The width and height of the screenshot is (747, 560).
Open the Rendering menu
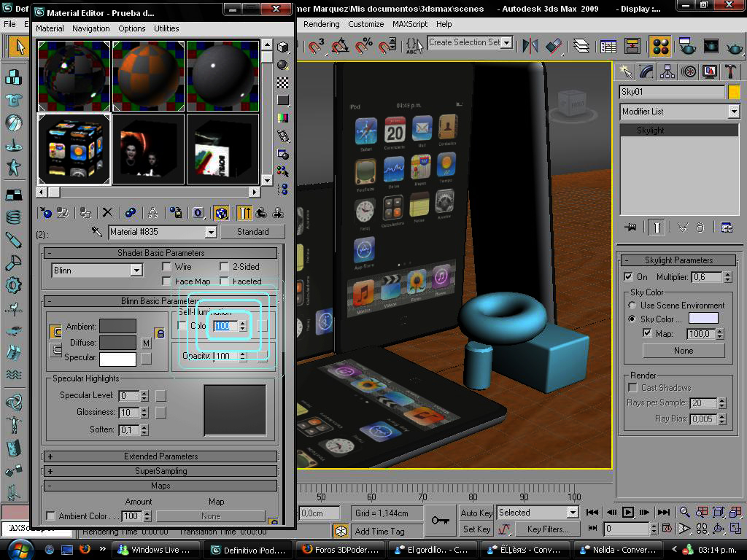tap(322, 24)
